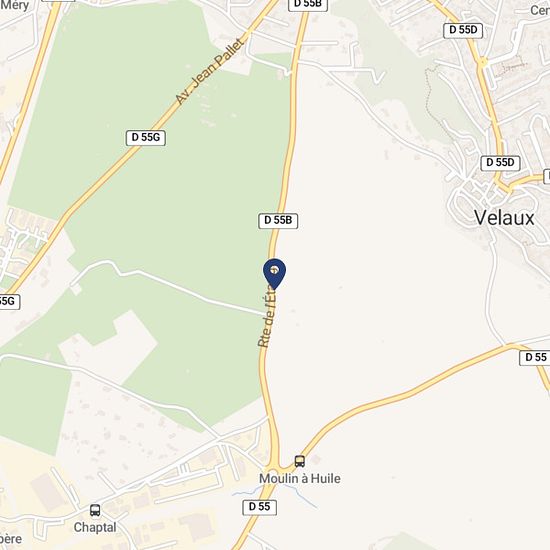The width and height of the screenshot is (550, 550).
Task: Click the D 55 shield on the right edge
Action: [535, 358]
